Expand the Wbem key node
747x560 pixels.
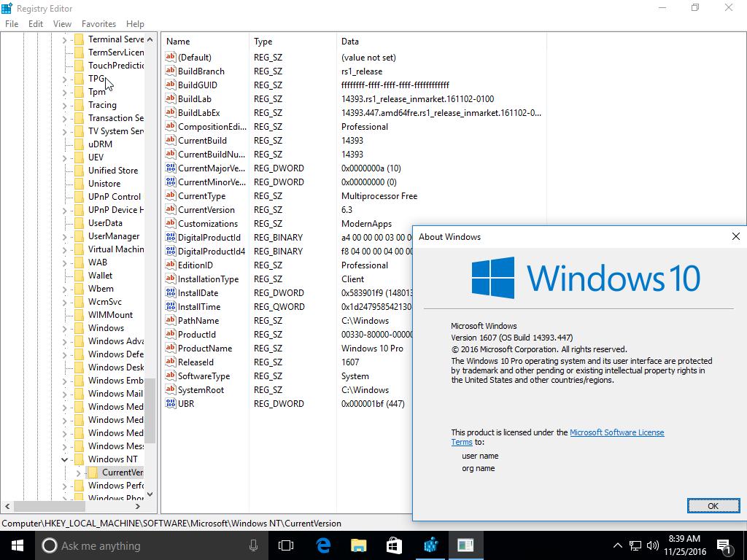(x=64, y=289)
